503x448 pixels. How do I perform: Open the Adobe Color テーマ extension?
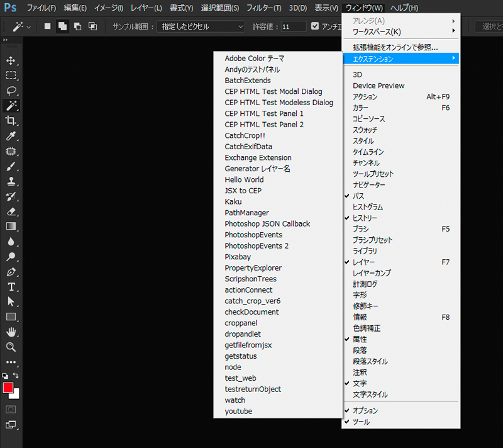click(x=278, y=58)
